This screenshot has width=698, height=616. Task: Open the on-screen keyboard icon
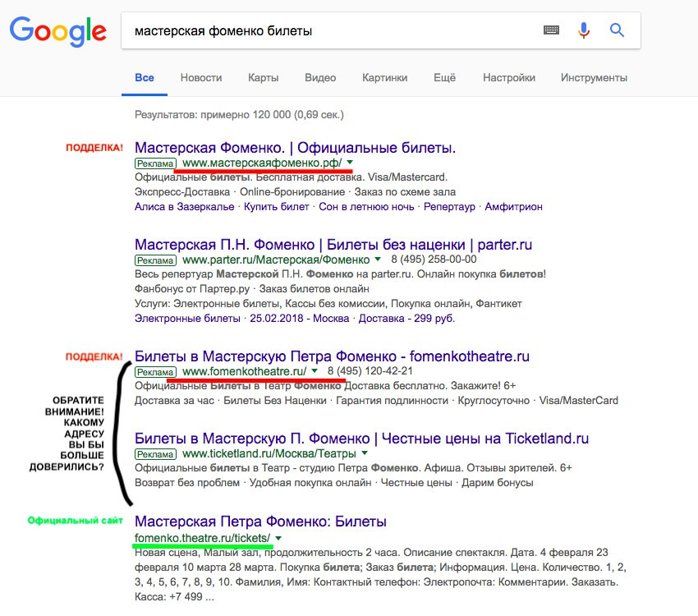[551, 30]
